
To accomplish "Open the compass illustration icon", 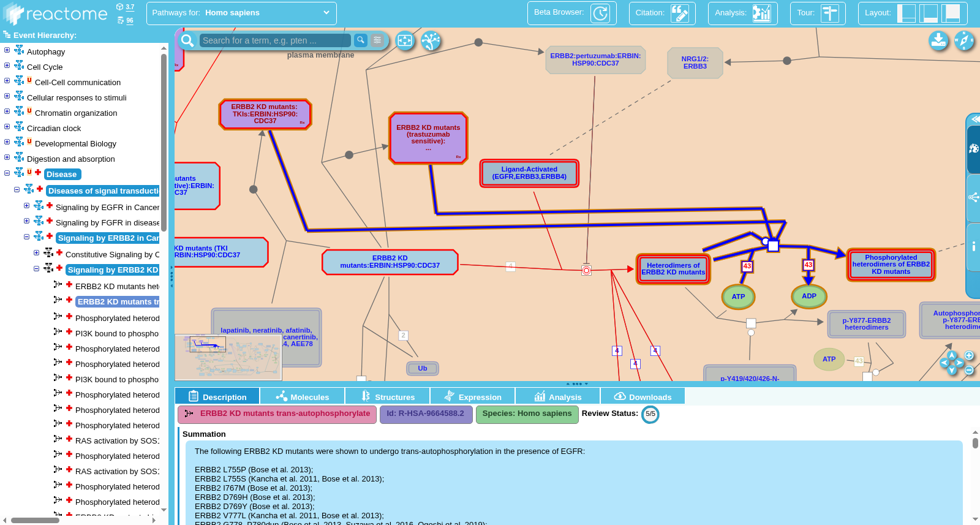I will [964, 40].
